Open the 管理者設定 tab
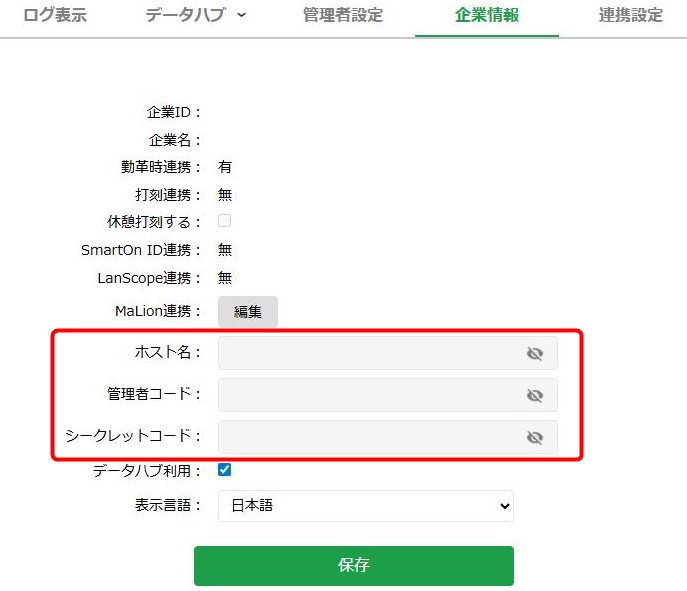687x591 pixels. (x=343, y=15)
